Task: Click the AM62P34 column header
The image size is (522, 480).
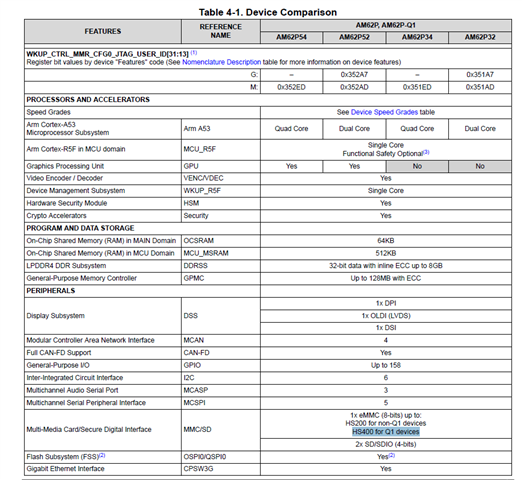Action: pos(417,37)
